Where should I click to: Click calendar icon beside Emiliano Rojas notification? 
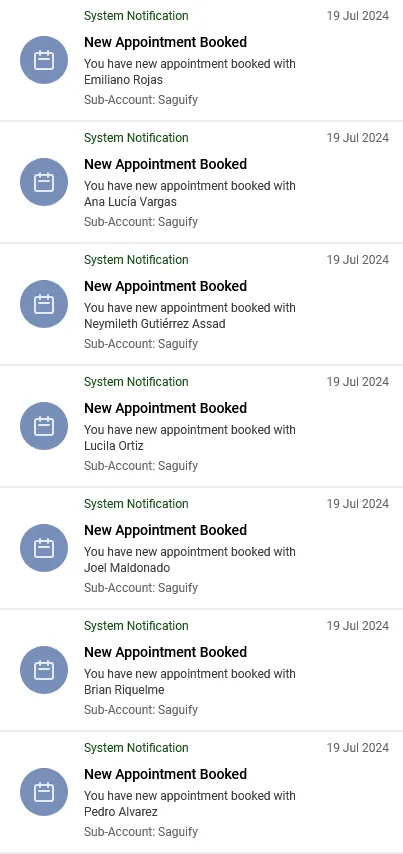coord(44,60)
